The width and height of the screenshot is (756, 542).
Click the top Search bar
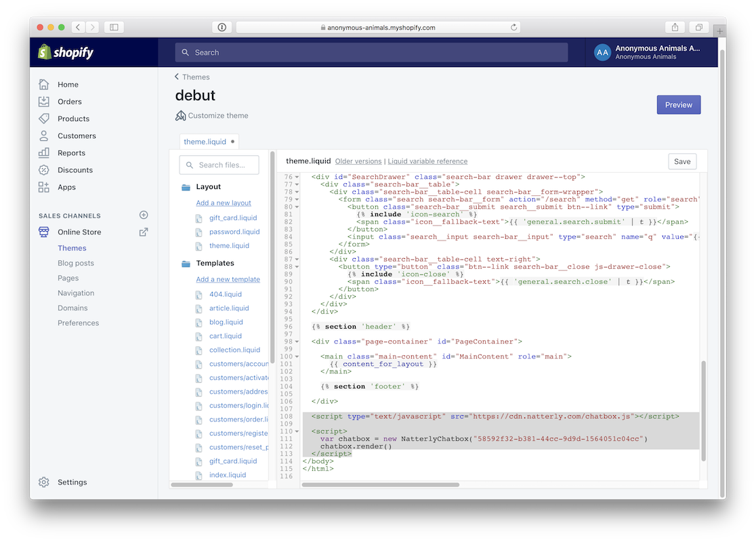coord(371,52)
